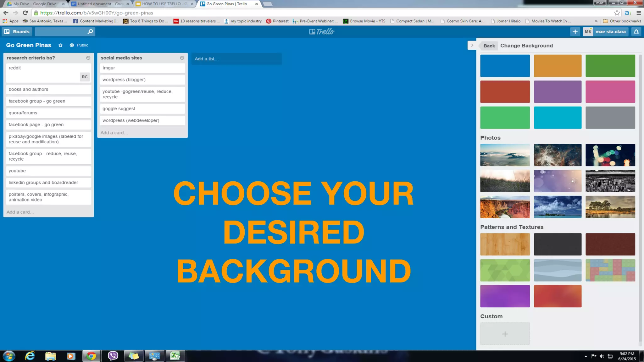
Task: Choose the bokeh lights photo background
Action: (x=610, y=155)
